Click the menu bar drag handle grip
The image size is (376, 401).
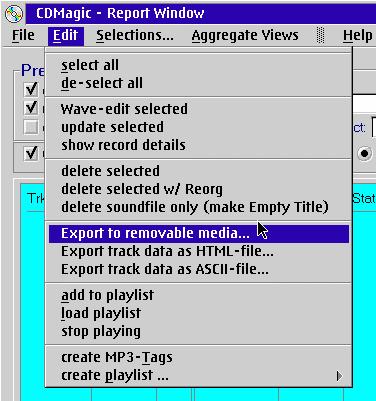(320, 35)
